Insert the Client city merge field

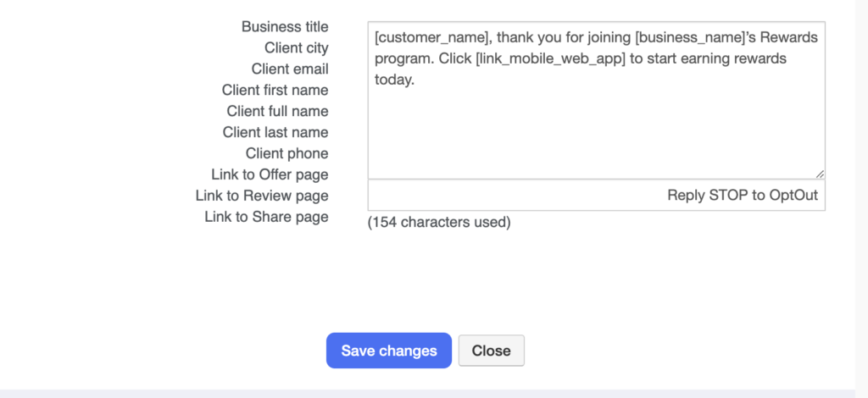point(296,48)
